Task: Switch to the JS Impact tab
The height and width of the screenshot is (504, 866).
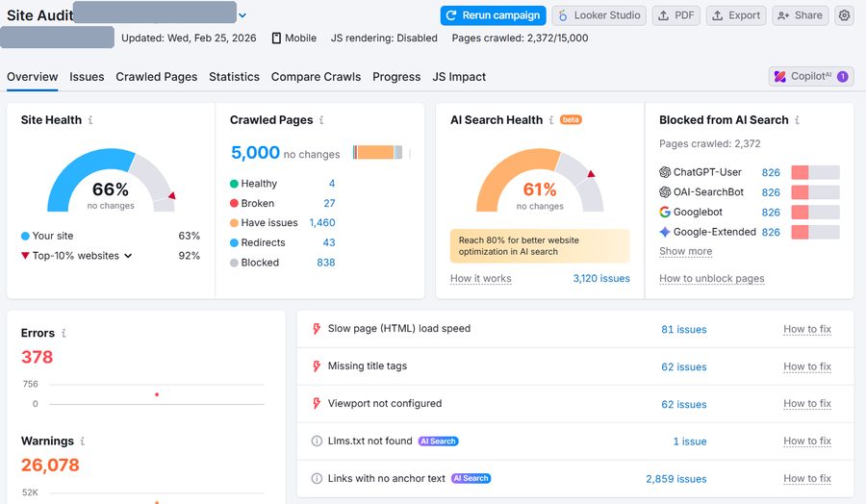Action: click(x=459, y=77)
